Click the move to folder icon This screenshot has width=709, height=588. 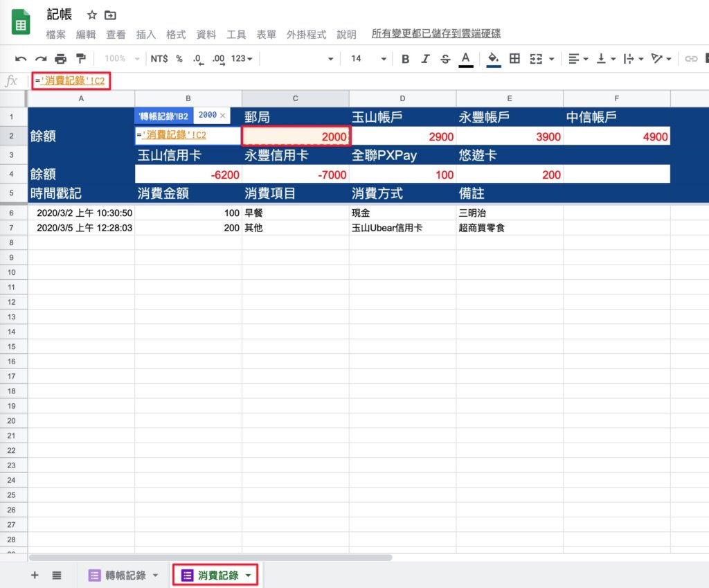tap(110, 15)
